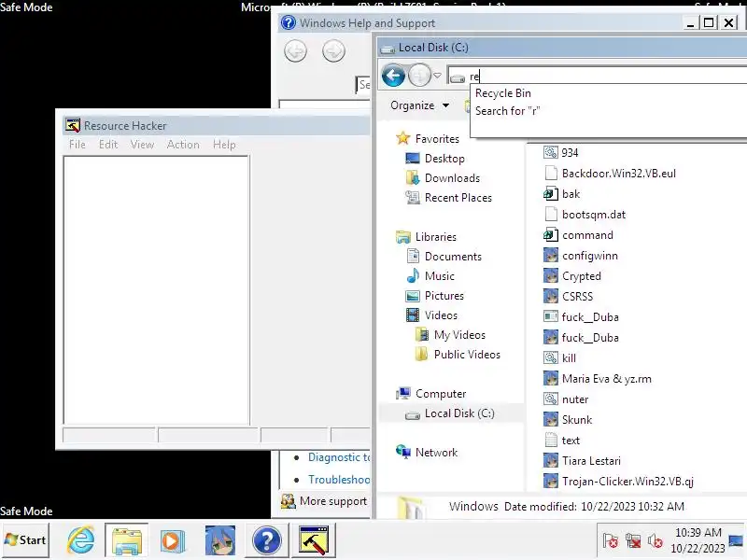Click the taskbar clock showing 10:39 AM
This screenshot has width=747, height=560.
(698, 540)
